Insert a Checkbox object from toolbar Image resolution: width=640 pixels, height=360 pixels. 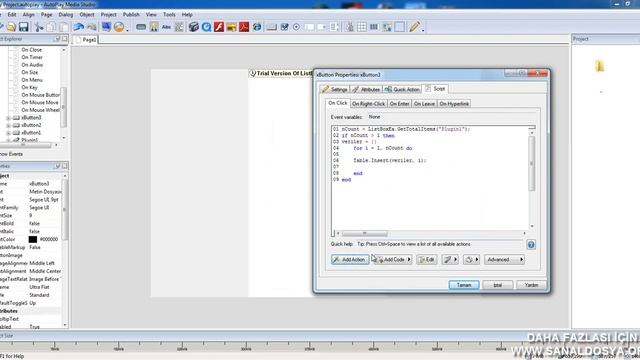284,27
